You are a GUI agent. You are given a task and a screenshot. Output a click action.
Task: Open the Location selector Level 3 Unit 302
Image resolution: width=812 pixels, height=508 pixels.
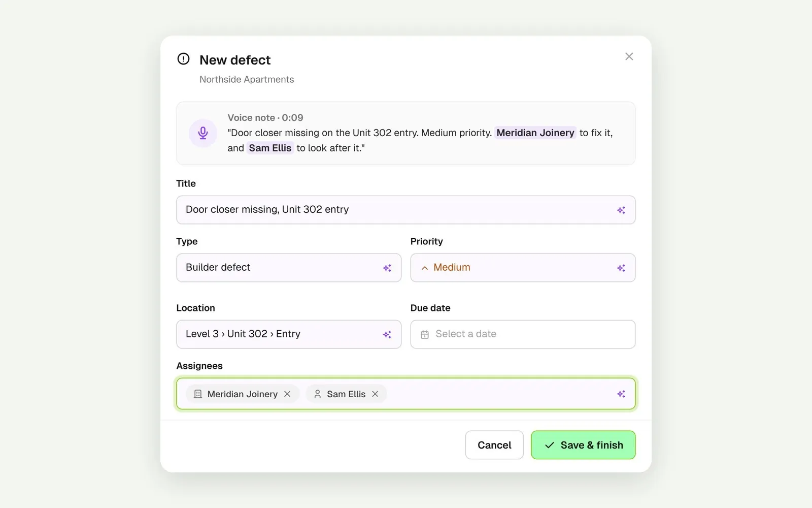[289, 334]
